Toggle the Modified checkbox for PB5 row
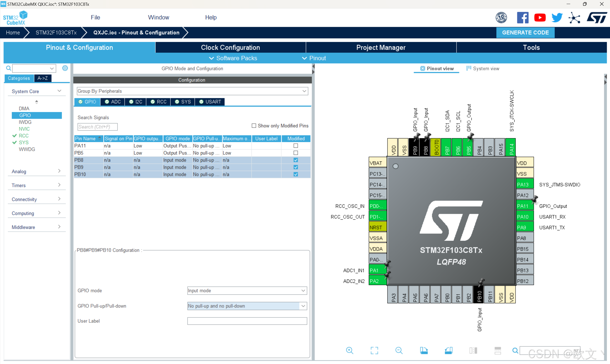The width and height of the screenshot is (610, 364). (296, 153)
